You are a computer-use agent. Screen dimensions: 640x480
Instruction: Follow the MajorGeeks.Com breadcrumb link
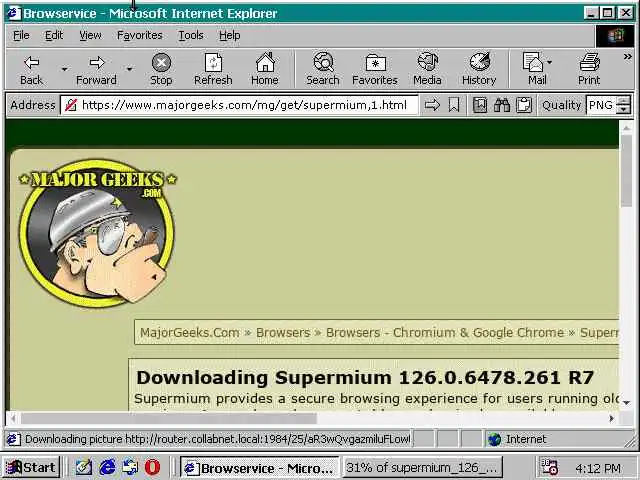(x=190, y=333)
